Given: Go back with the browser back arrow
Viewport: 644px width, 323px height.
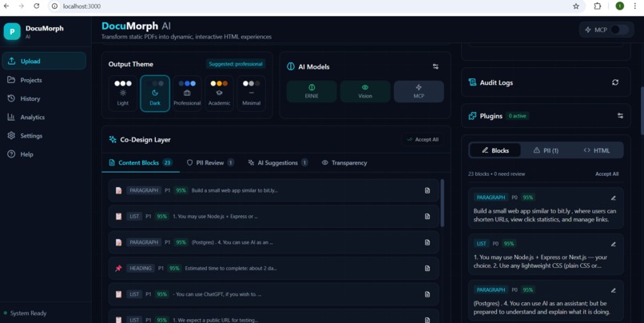Looking at the screenshot, I should [x=6, y=6].
